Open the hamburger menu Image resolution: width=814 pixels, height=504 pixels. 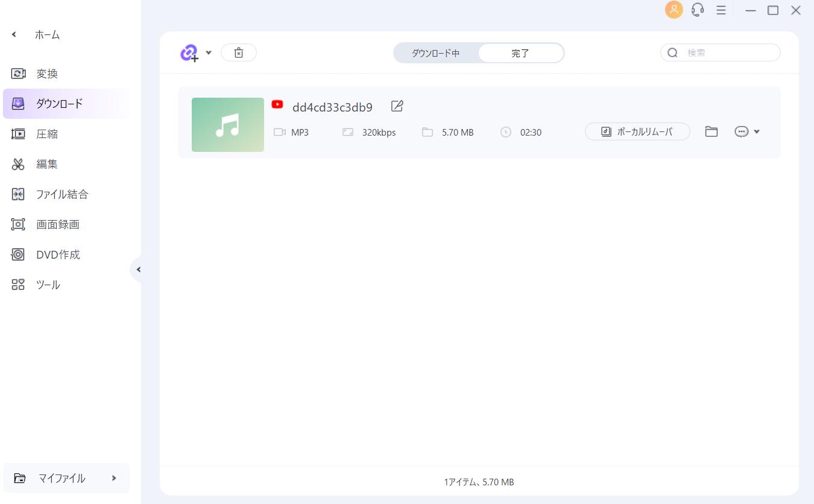coord(721,10)
